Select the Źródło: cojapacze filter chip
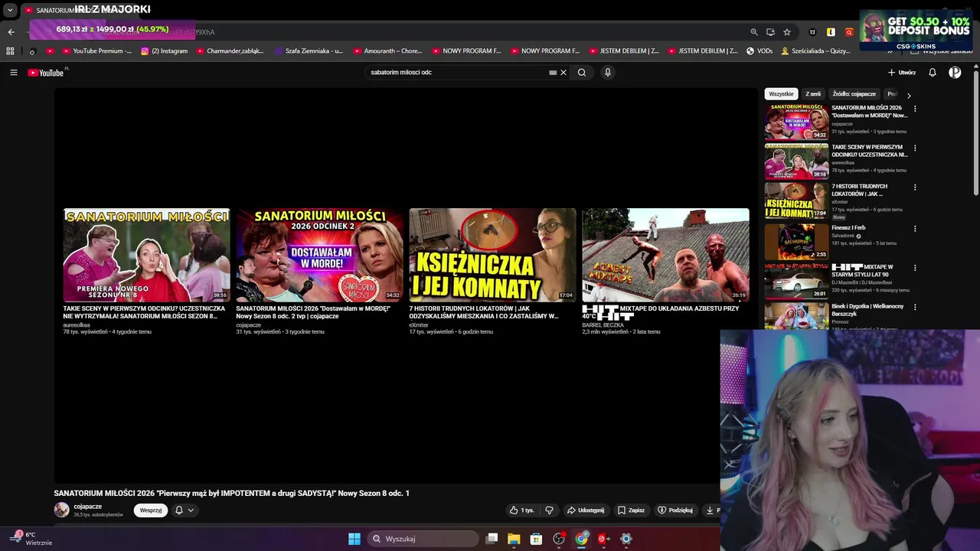The image size is (980, 551). 854,94
